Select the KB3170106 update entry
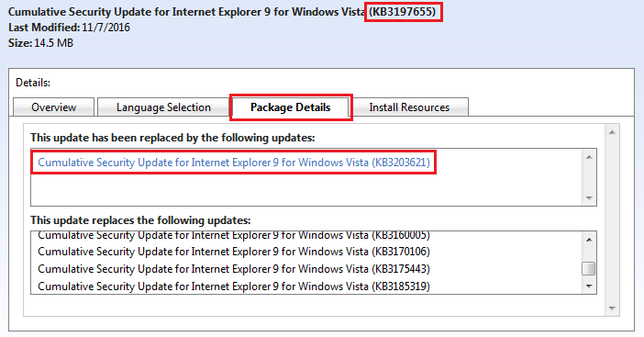This screenshot has width=644, height=337. tap(234, 251)
